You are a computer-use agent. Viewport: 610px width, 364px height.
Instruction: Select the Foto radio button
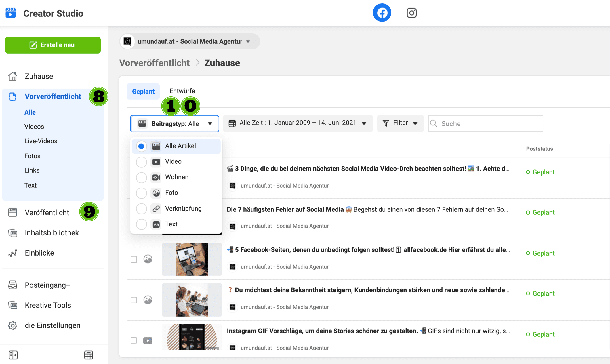click(141, 193)
